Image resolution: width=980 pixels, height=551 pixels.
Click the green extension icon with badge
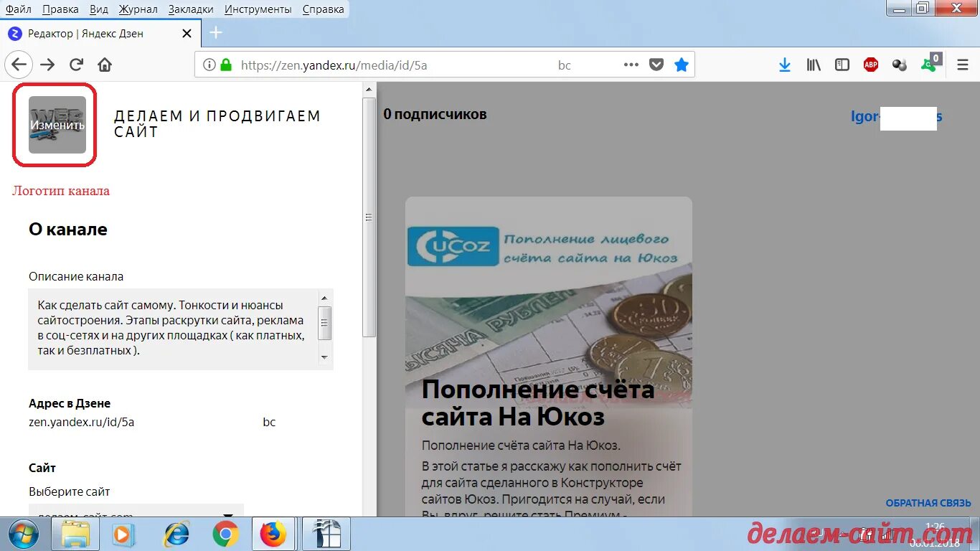(x=930, y=63)
